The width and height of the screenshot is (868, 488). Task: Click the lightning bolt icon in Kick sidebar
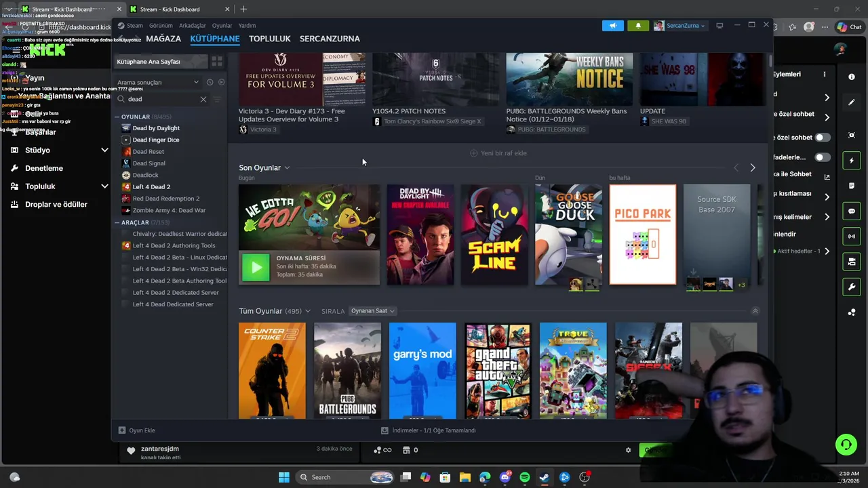point(852,161)
